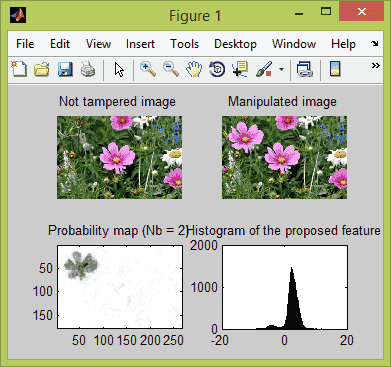Open the Edit menu
Viewport: 391px width, 367px height.
60,44
